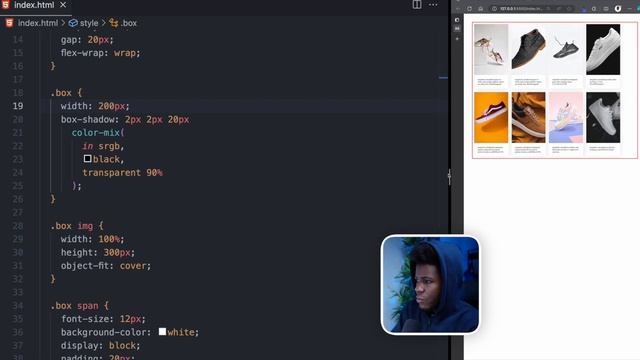This screenshot has height=360, width=640.
Task: Split the editor to the right
Action: pyautogui.click(x=417, y=5)
